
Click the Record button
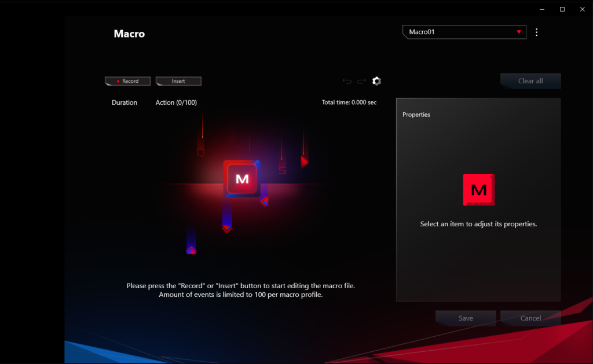[x=127, y=82]
